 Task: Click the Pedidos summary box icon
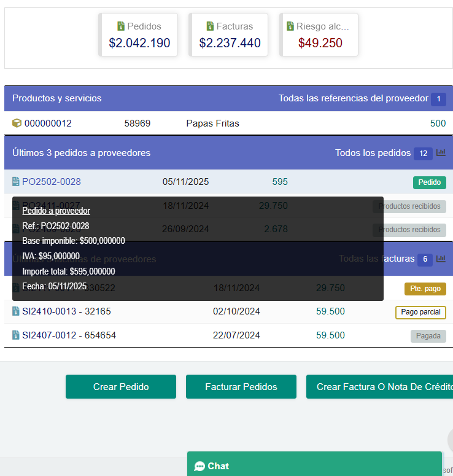click(x=121, y=26)
